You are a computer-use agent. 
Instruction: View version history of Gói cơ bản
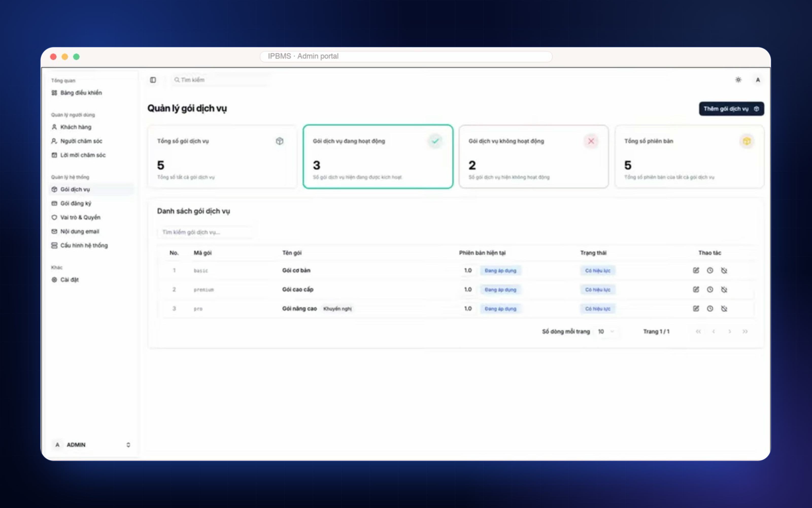point(710,271)
